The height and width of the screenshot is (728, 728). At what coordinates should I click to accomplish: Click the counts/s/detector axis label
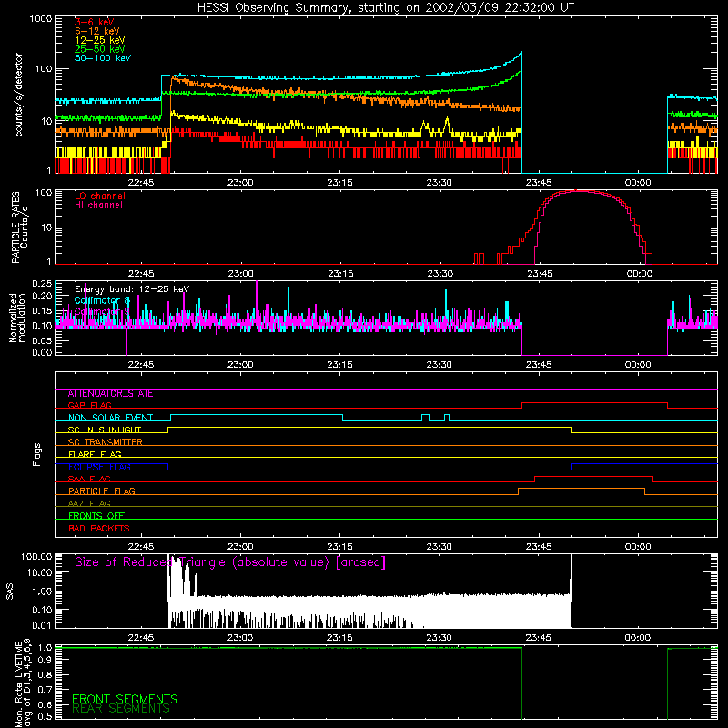[19, 95]
